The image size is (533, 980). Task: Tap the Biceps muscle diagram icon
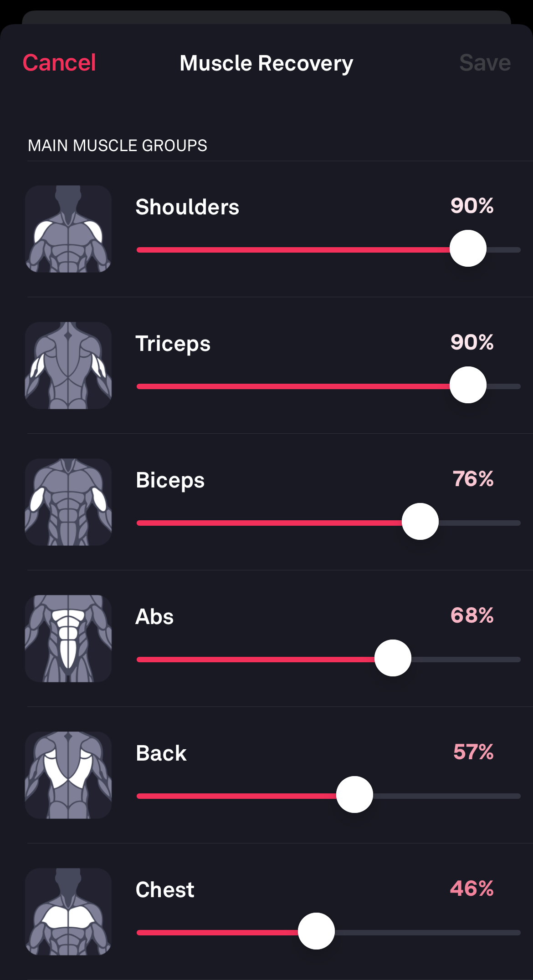click(x=68, y=502)
